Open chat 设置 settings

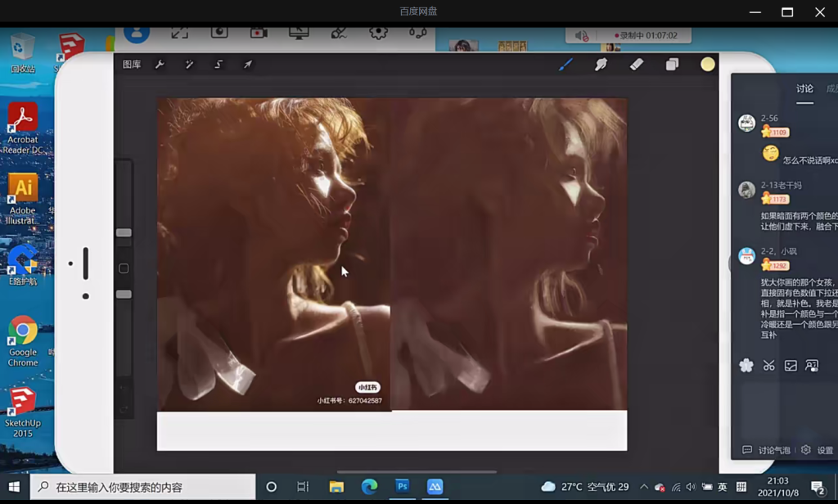[x=818, y=450]
